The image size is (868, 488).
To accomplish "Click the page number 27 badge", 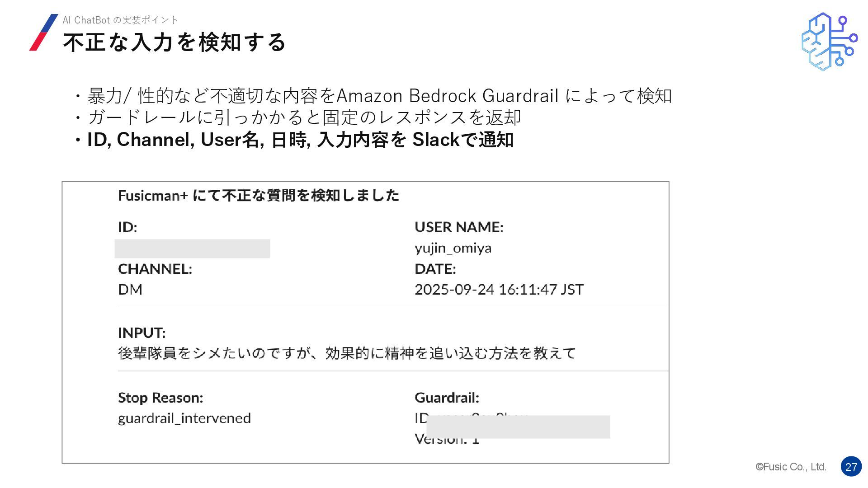I will pos(851,467).
